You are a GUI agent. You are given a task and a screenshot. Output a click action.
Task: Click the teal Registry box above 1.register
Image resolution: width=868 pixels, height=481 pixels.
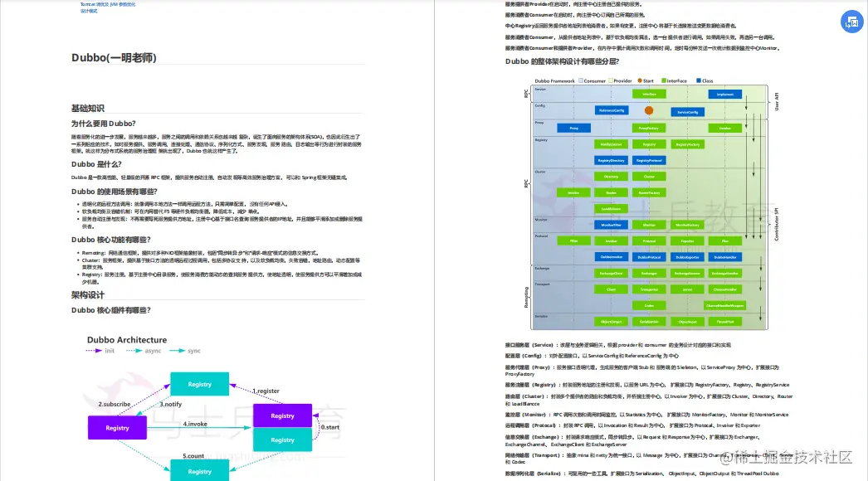(200, 384)
